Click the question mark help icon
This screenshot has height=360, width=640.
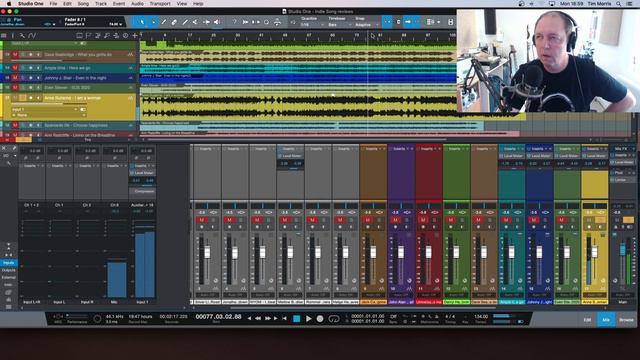pos(234,22)
